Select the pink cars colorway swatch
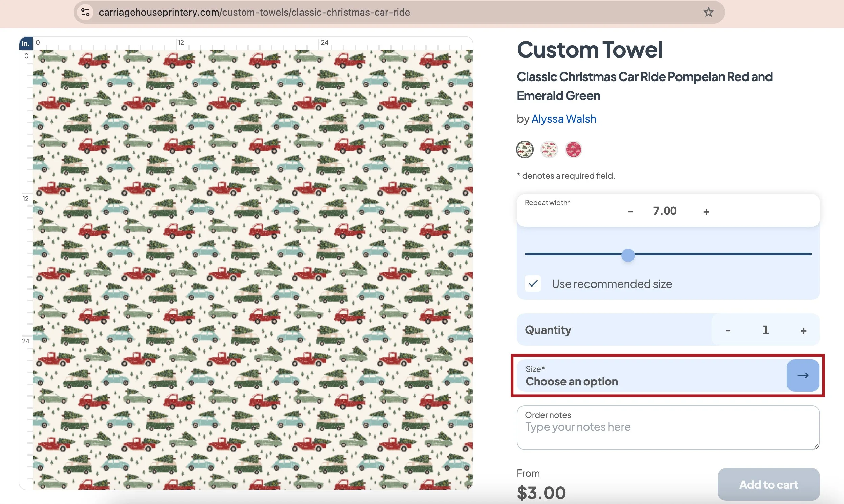 [x=549, y=150]
